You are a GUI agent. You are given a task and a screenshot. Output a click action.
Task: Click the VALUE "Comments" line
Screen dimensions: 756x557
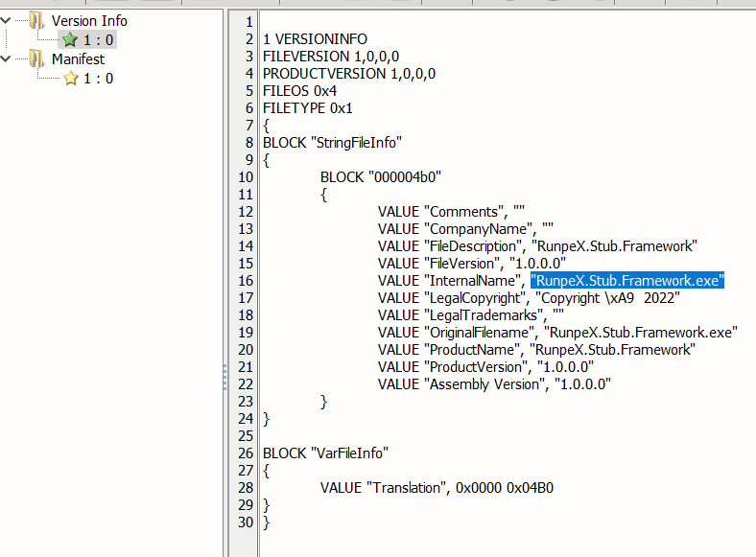[x=451, y=212]
